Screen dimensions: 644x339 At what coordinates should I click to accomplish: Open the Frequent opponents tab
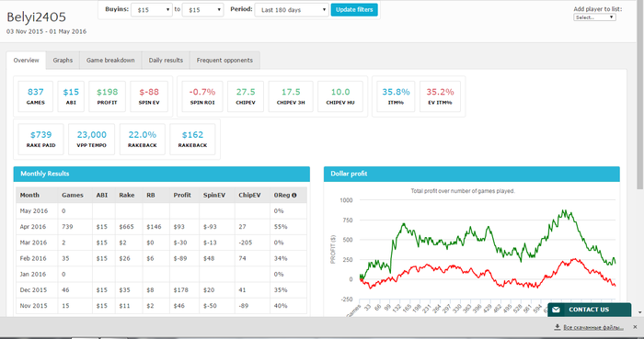click(224, 61)
